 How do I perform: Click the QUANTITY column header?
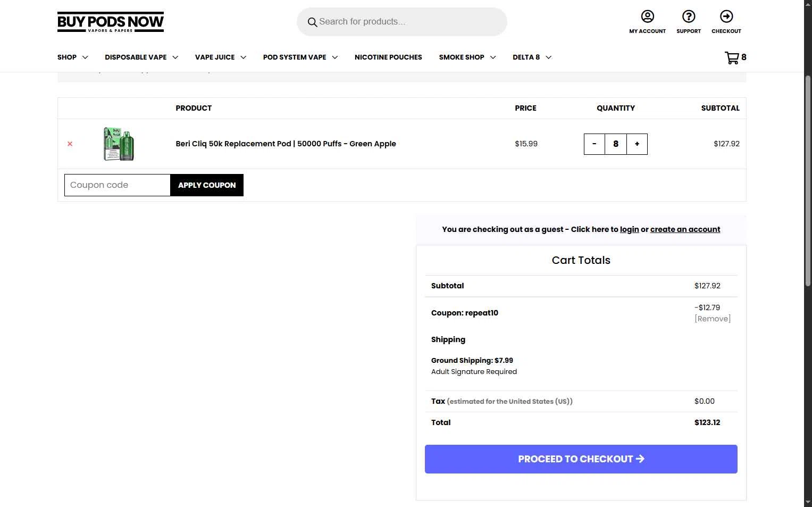(x=616, y=108)
